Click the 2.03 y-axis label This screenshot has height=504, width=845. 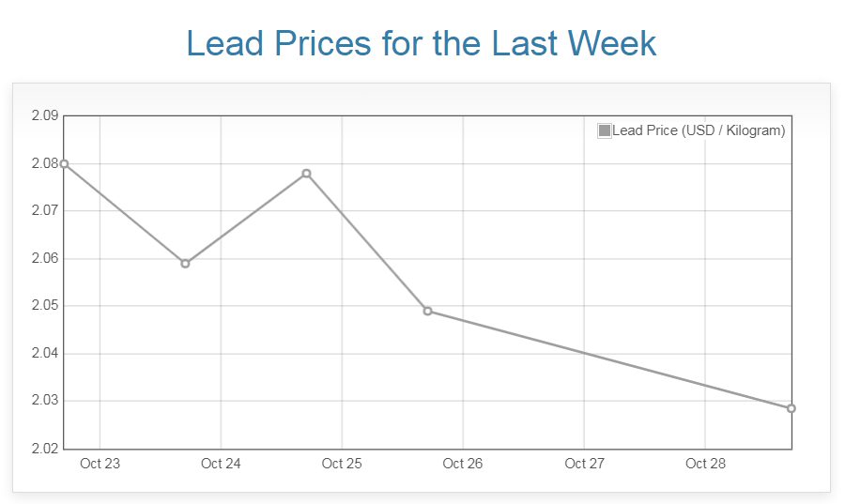[45, 401]
